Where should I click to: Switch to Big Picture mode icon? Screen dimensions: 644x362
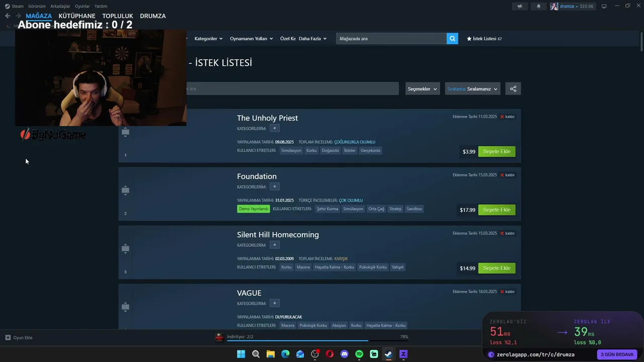click(x=604, y=7)
